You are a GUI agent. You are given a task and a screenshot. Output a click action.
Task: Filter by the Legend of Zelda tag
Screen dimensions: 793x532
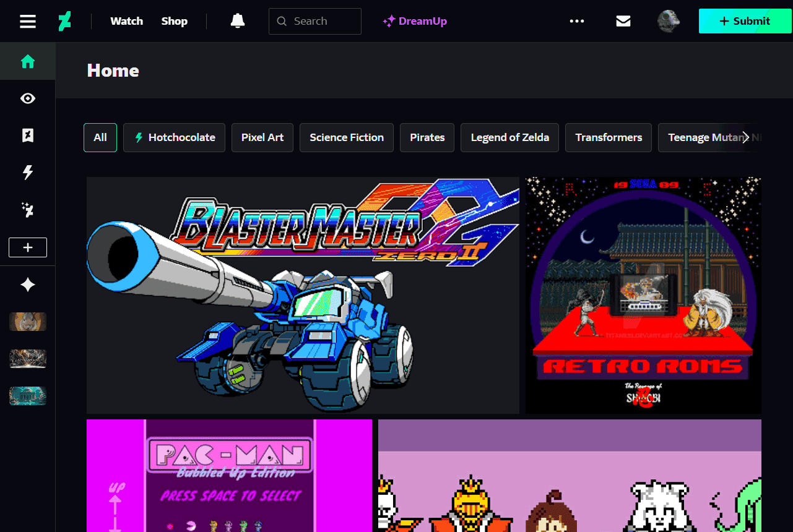(x=509, y=137)
